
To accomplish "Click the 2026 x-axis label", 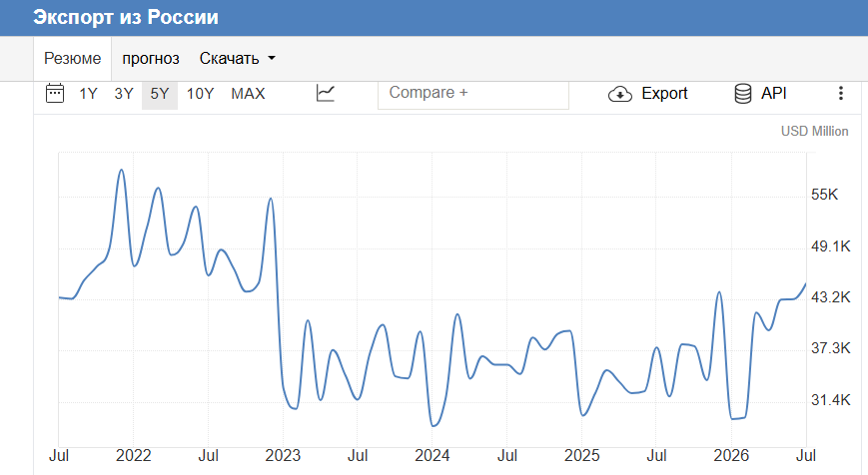I will pos(731,456).
